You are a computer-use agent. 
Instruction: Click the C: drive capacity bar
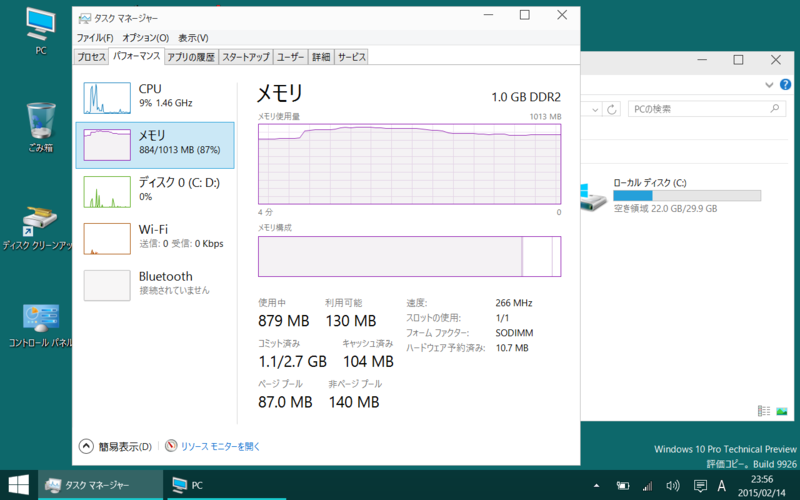coord(687,195)
